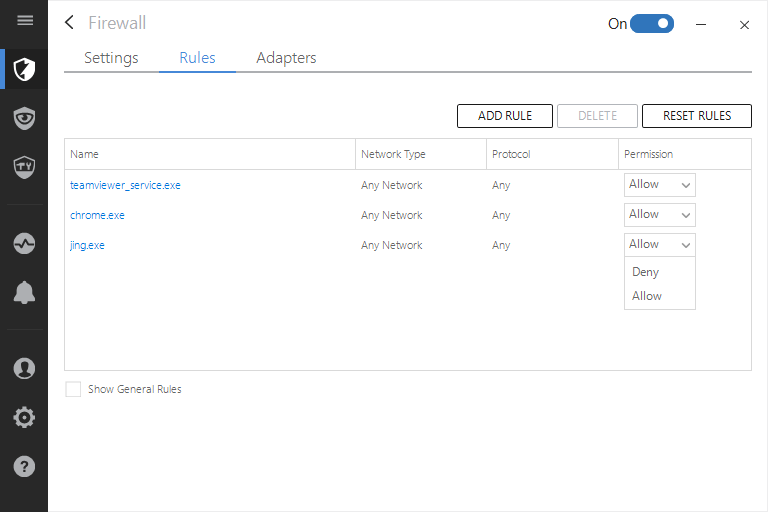The image size is (768, 512).
Task: Open the help question mark icon
Action: pyautogui.click(x=24, y=466)
